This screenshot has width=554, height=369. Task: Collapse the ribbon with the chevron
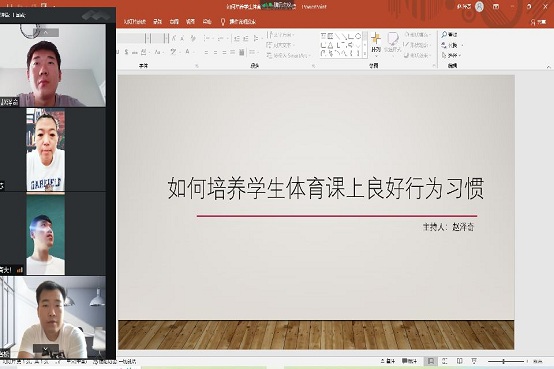pos(548,66)
